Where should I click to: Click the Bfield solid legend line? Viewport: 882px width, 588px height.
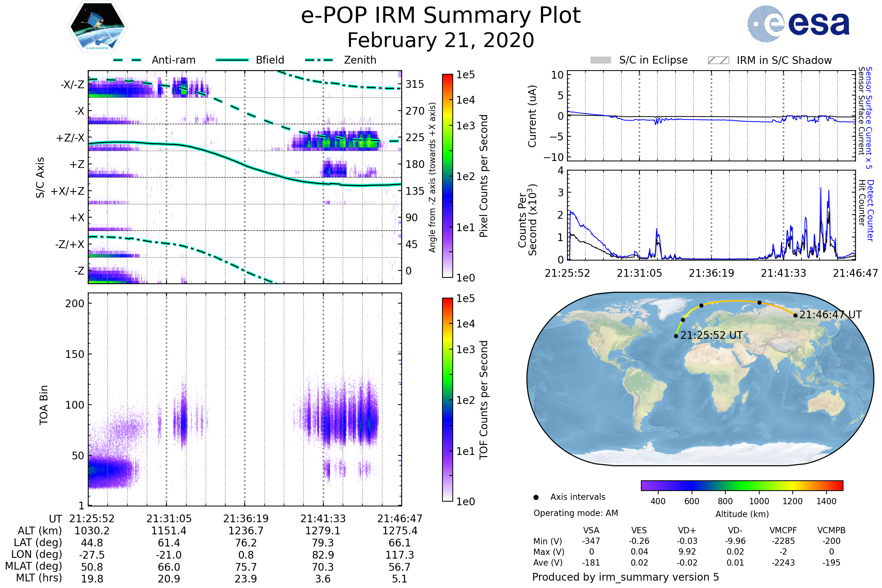tap(232, 60)
